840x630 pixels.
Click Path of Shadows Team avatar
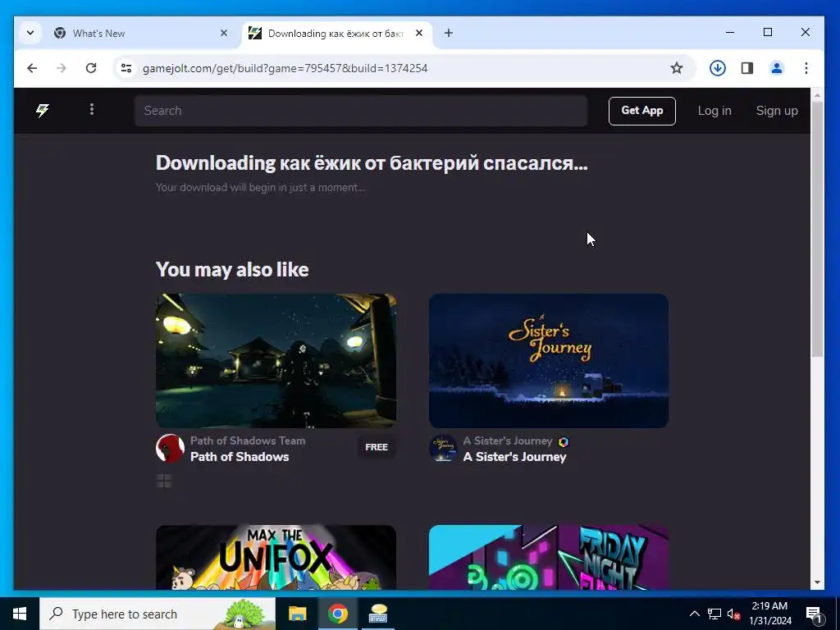[170, 448]
